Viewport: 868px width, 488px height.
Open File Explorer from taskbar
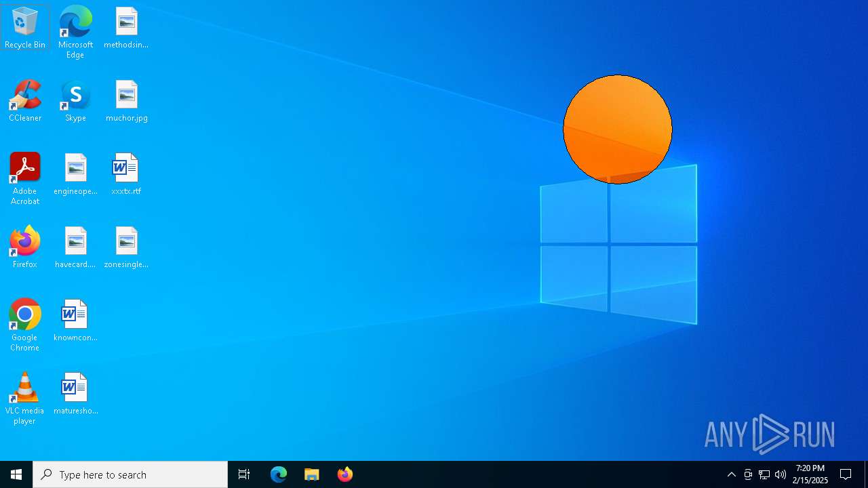coord(312,474)
